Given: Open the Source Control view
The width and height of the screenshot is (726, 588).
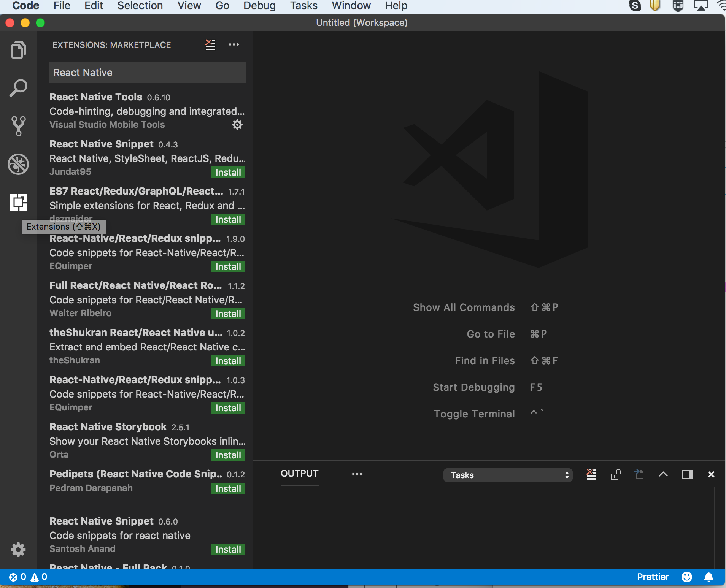Looking at the screenshot, I should (x=17, y=126).
